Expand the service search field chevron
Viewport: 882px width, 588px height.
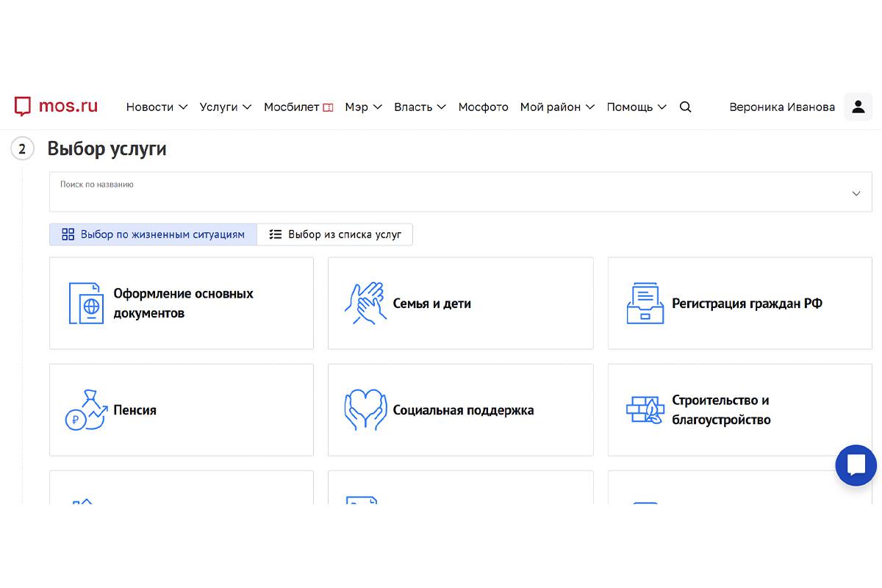(x=856, y=193)
